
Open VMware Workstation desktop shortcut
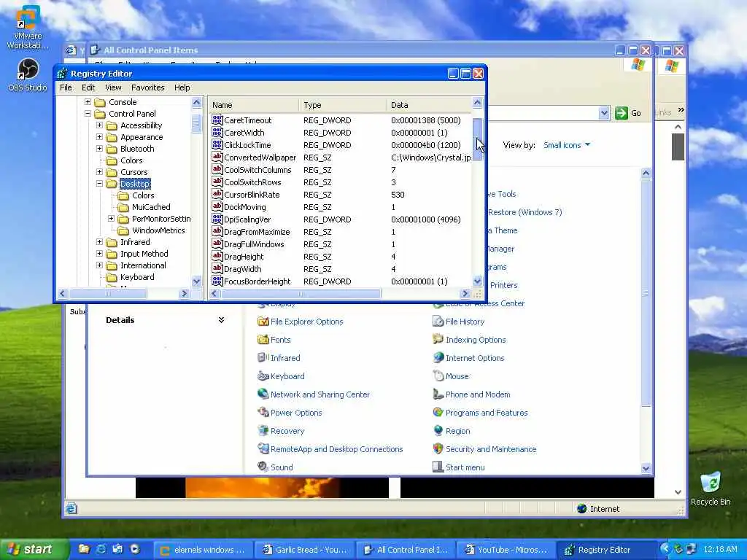point(27,27)
